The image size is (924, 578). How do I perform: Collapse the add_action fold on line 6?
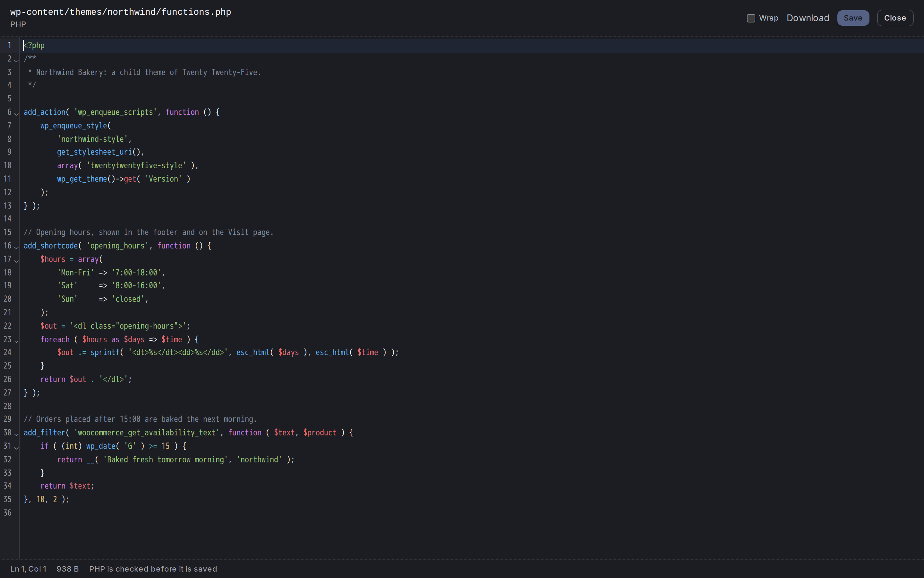pos(16,114)
